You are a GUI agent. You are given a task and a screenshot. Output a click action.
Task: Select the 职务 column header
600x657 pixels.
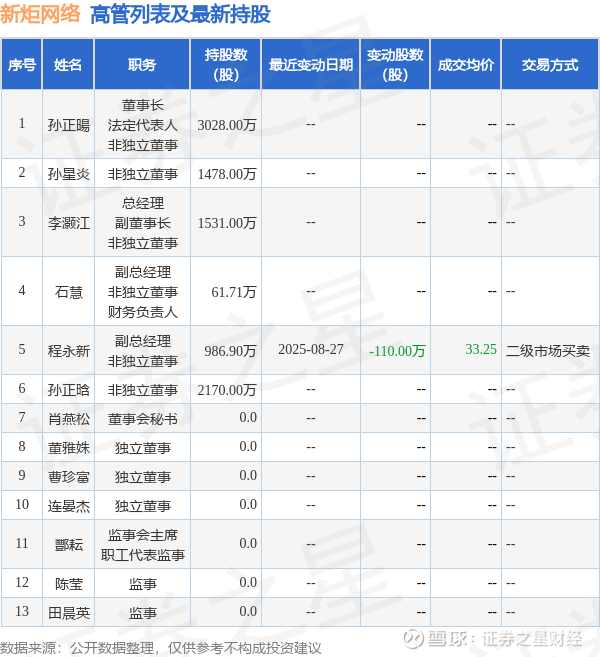click(142, 65)
